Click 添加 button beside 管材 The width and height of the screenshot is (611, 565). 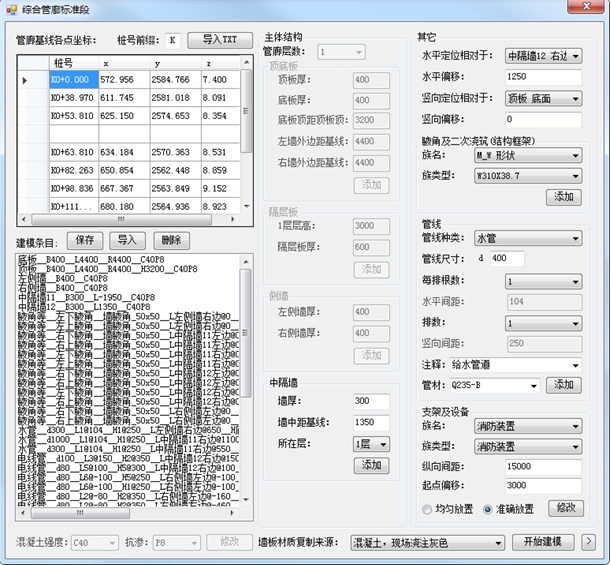point(563,385)
